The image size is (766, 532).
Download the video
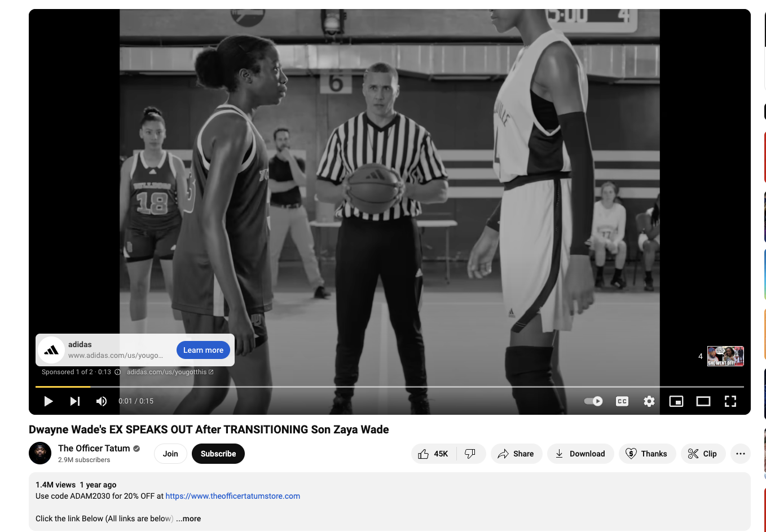coord(580,454)
